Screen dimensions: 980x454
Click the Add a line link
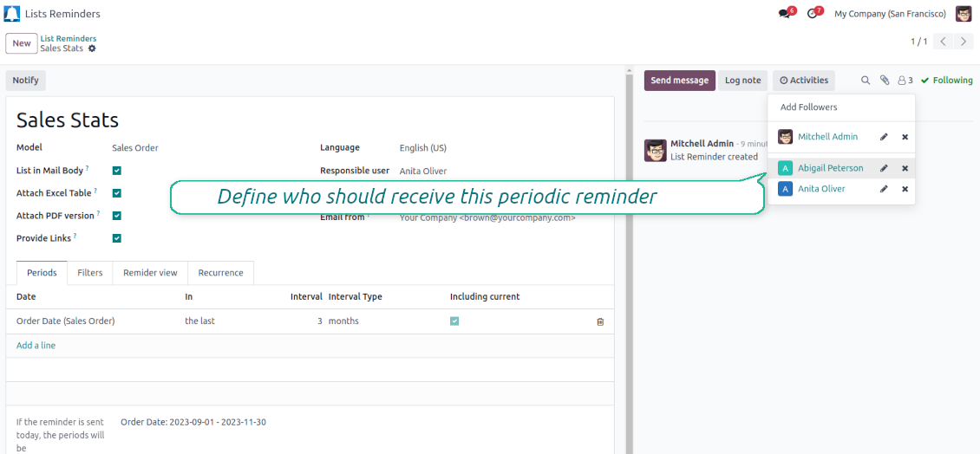[x=36, y=346]
